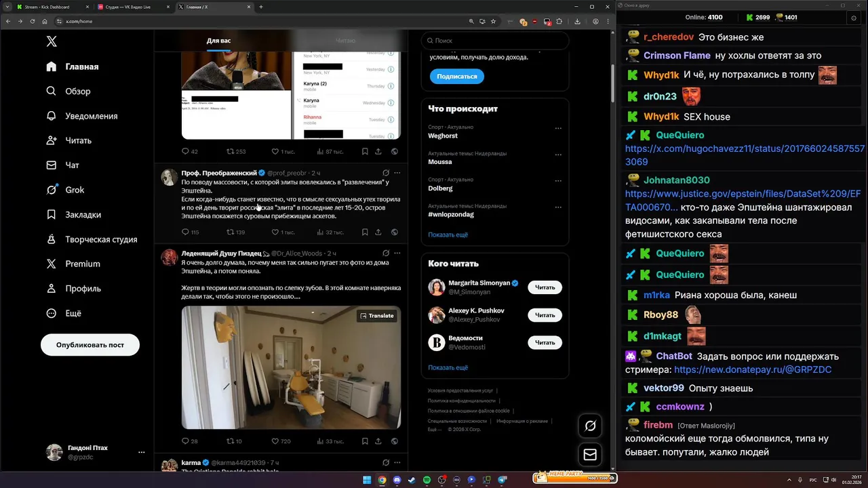Open options for Dolberg trend
868x488 pixels.
tap(558, 181)
